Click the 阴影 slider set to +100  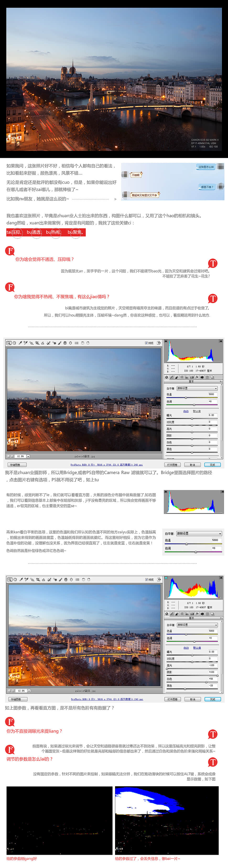click(192, 675)
